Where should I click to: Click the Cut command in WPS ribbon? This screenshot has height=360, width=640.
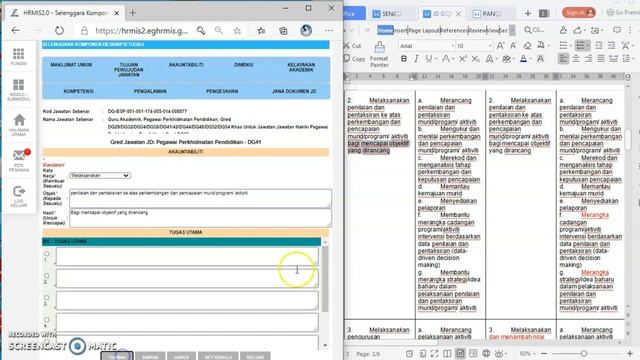click(x=353, y=46)
